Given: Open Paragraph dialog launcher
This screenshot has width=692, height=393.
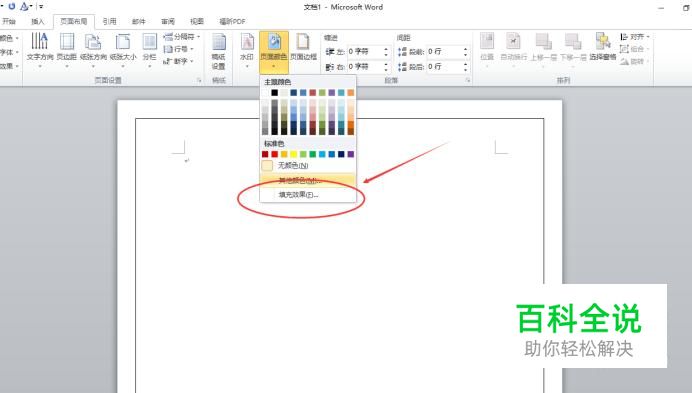Looking at the screenshot, I should pyautogui.click(x=468, y=80).
